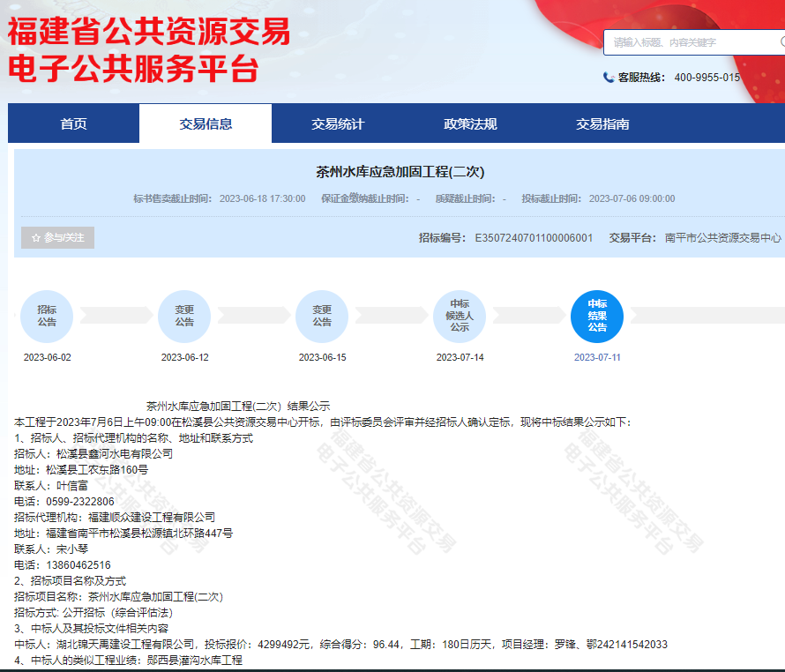Select the 变更公告 circle dated 2023-06-12
The image size is (785, 672).
pos(183,316)
